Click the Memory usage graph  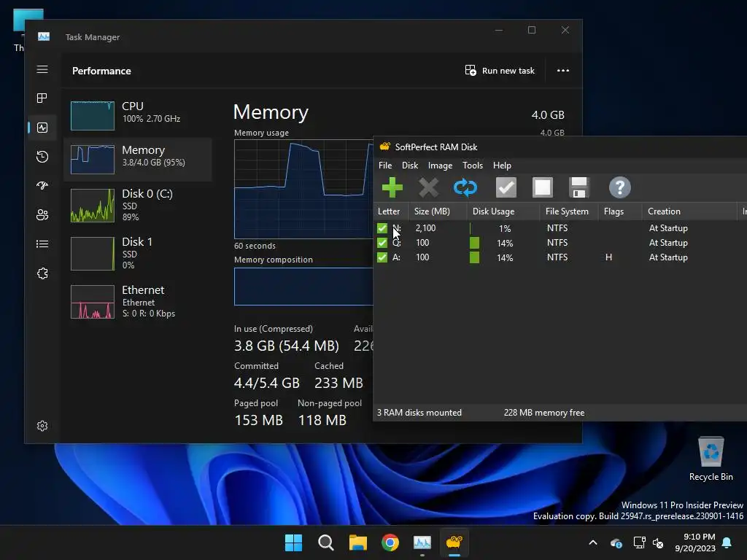(x=303, y=189)
